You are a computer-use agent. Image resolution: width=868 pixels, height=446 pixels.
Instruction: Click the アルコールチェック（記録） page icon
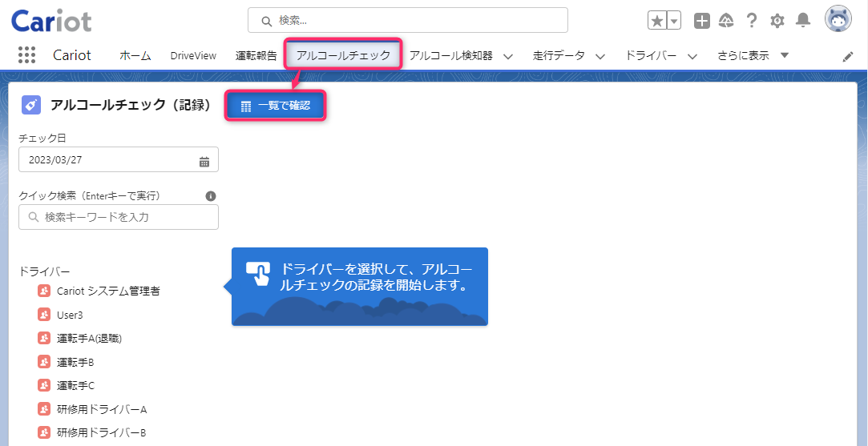[31, 105]
